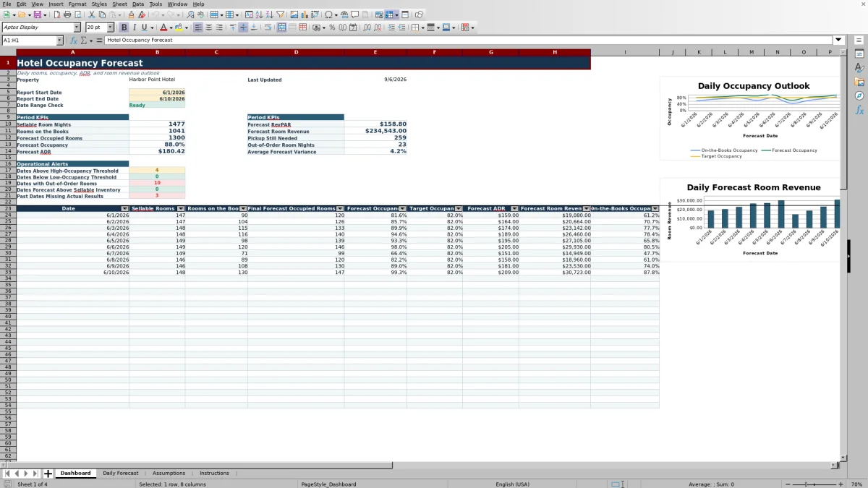This screenshot has height=488, width=868.
Task: Toggle Underline formatting
Action: point(145,27)
